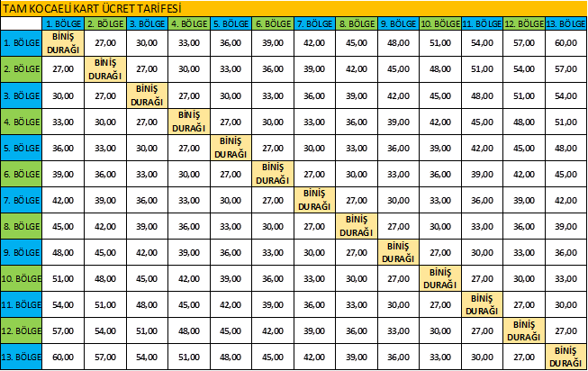Select the 10. BÖLGE column header
The image size is (588, 371).
pyautogui.click(x=439, y=22)
